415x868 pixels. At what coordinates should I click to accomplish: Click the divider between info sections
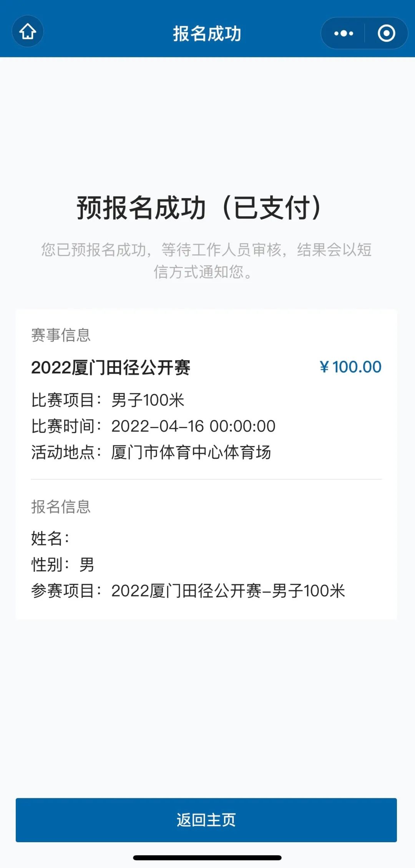(206, 479)
